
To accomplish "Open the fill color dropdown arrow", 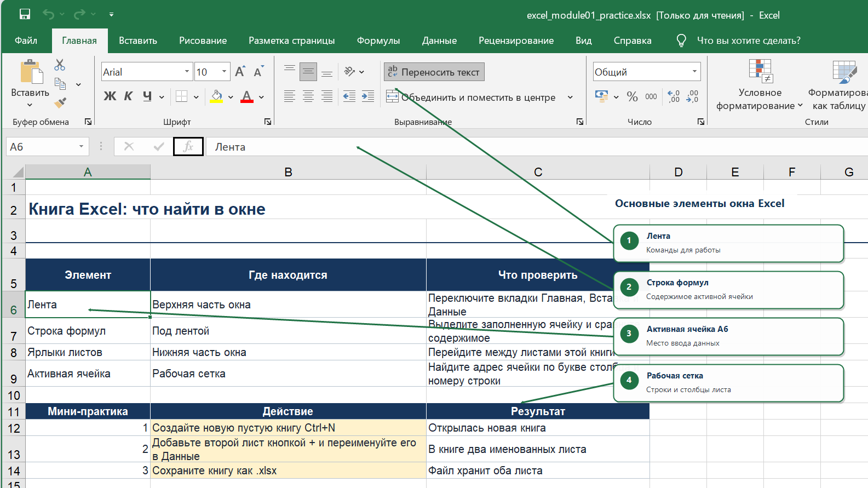I will (231, 97).
